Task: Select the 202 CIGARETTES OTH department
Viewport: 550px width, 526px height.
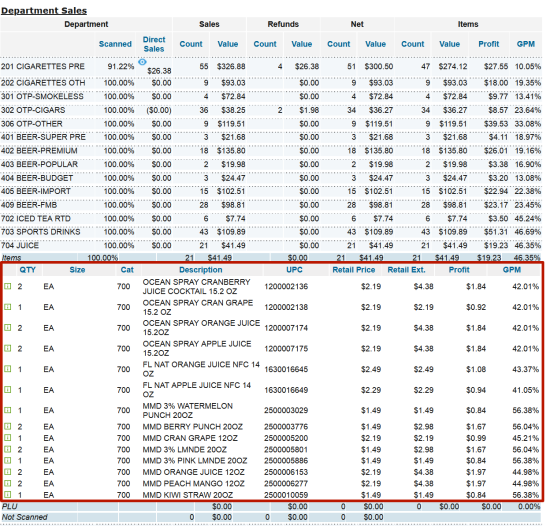Action: tap(43, 83)
